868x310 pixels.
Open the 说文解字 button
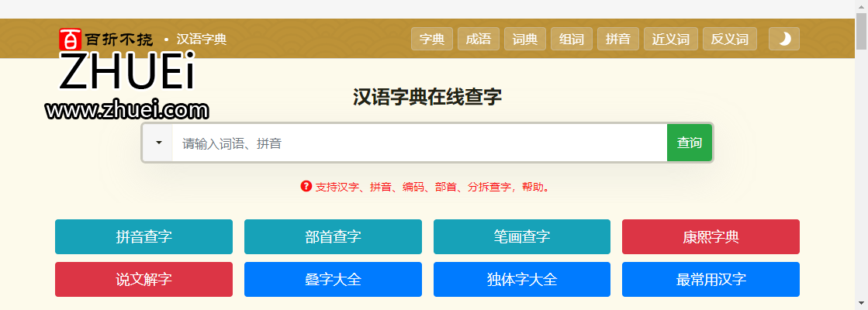(144, 279)
